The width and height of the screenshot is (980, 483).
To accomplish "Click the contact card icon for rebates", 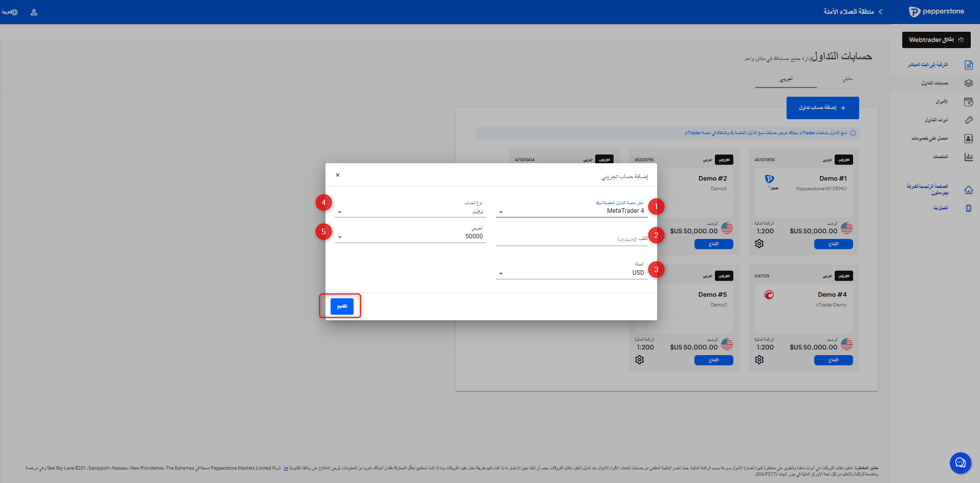I will (x=968, y=139).
